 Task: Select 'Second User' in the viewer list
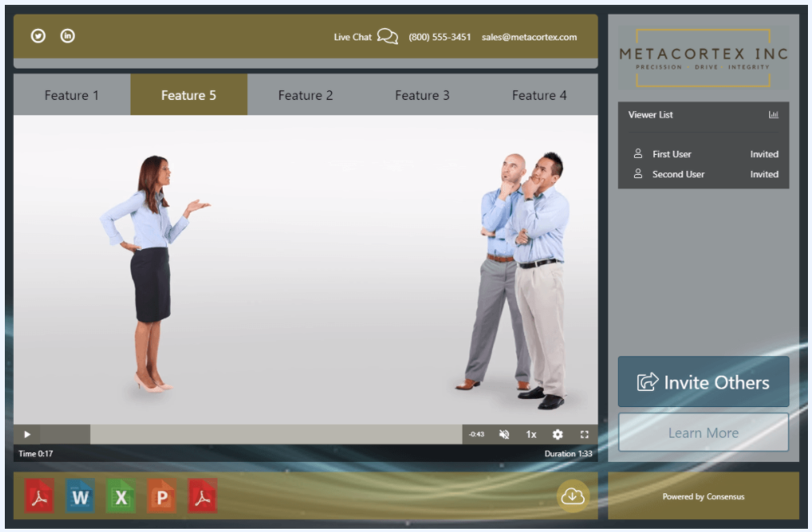click(x=678, y=174)
